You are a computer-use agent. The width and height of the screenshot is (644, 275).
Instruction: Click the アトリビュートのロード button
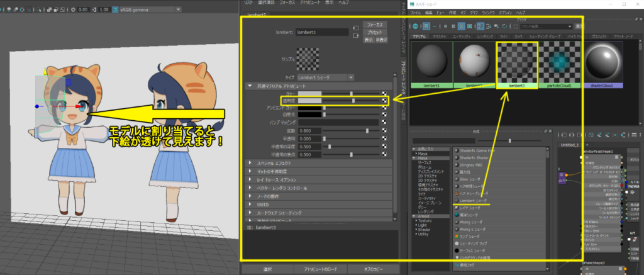320,270
